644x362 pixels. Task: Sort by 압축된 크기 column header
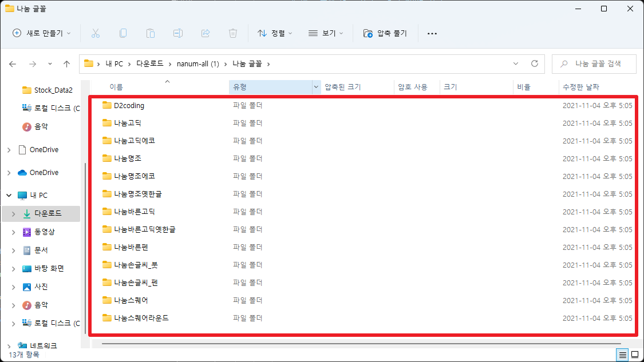pos(342,87)
